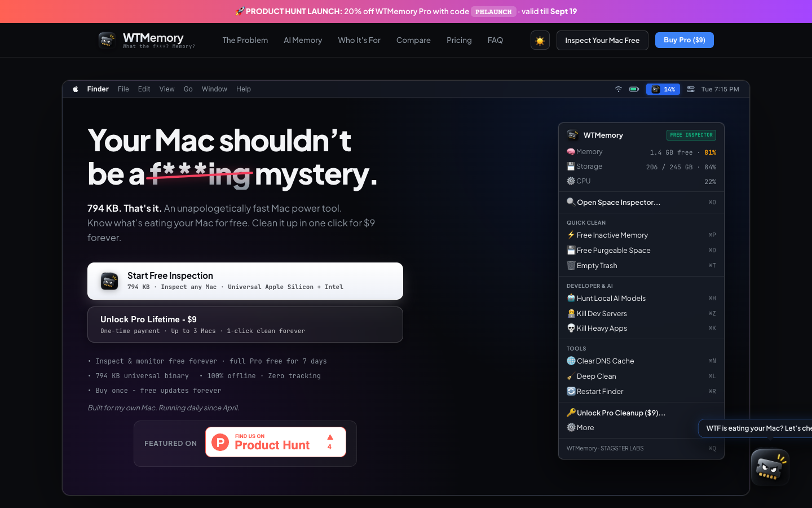Click the gear icon beside CPU

pyautogui.click(x=571, y=181)
